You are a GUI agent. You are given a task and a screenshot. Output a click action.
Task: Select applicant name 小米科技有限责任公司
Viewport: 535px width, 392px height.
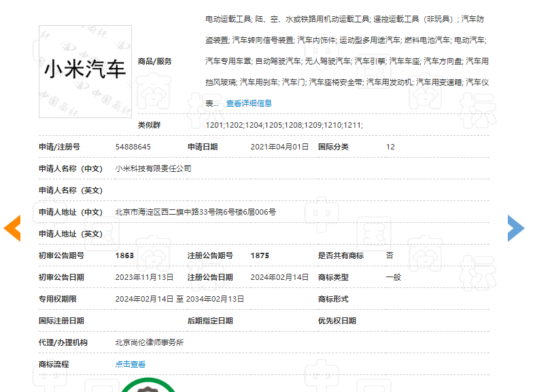pyautogui.click(x=153, y=168)
